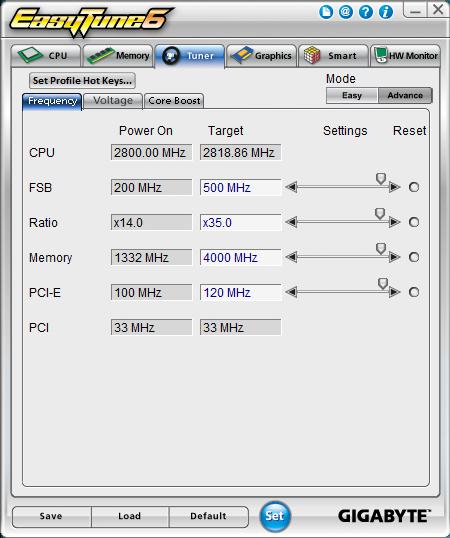Screen dimensions: 450x538
Task: Click the FSB target 500 MHz field
Action: click(x=240, y=187)
